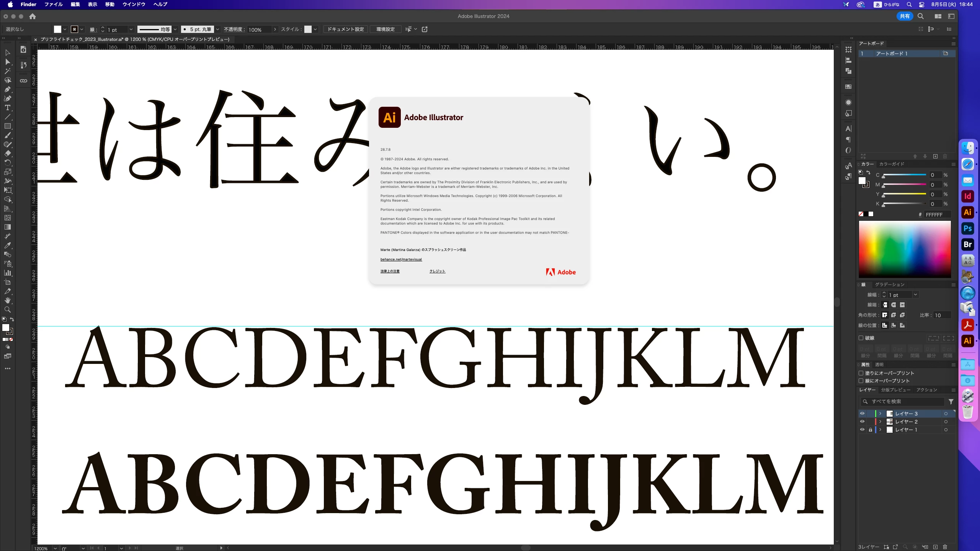980x551 pixels.
Task: Open the behance.net/martevisual link
Action: tap(401, 259)
